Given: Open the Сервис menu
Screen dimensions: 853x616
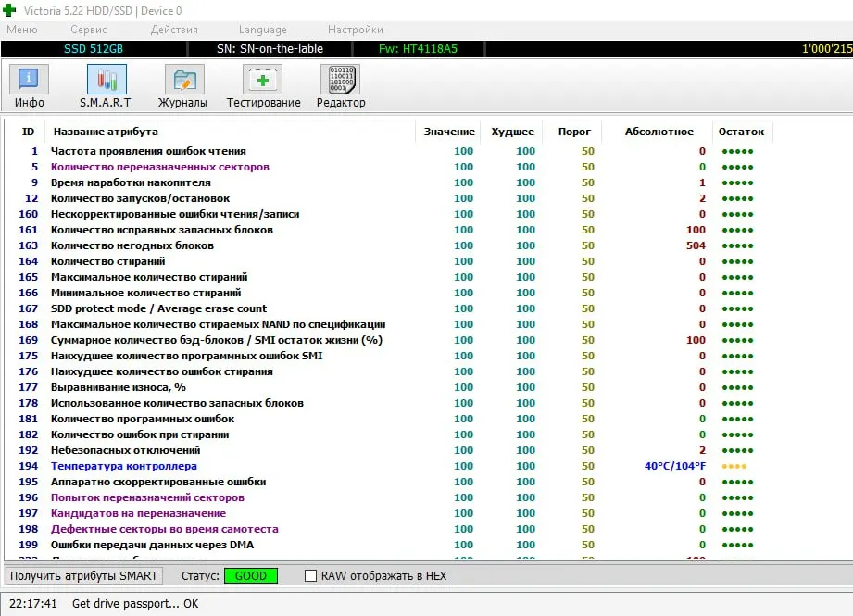Looking at the screenshot, I should pos(89,30).
